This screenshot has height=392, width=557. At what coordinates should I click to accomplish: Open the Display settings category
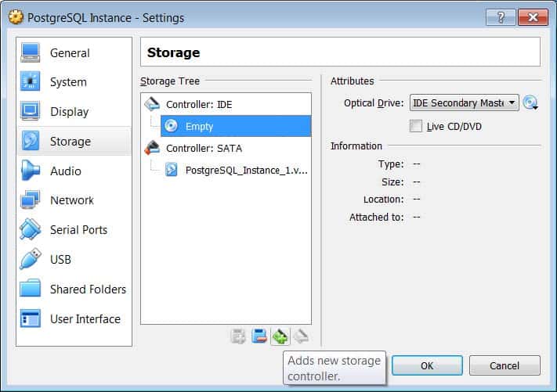click(74, 111)
